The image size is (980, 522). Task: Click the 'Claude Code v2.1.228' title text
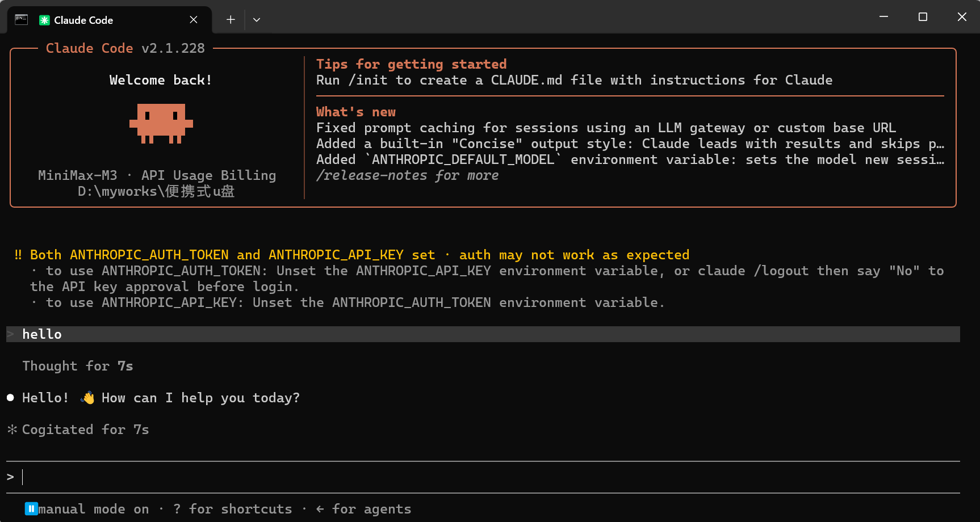125,48
